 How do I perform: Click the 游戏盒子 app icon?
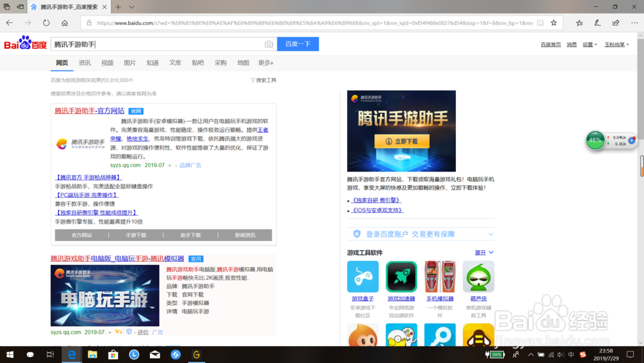pyautogui.click(x=363, y=276)
